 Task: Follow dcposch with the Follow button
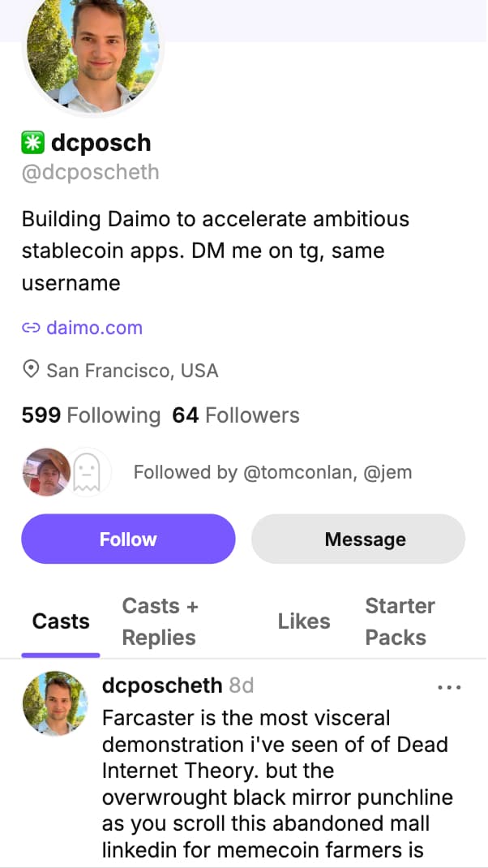128,539
